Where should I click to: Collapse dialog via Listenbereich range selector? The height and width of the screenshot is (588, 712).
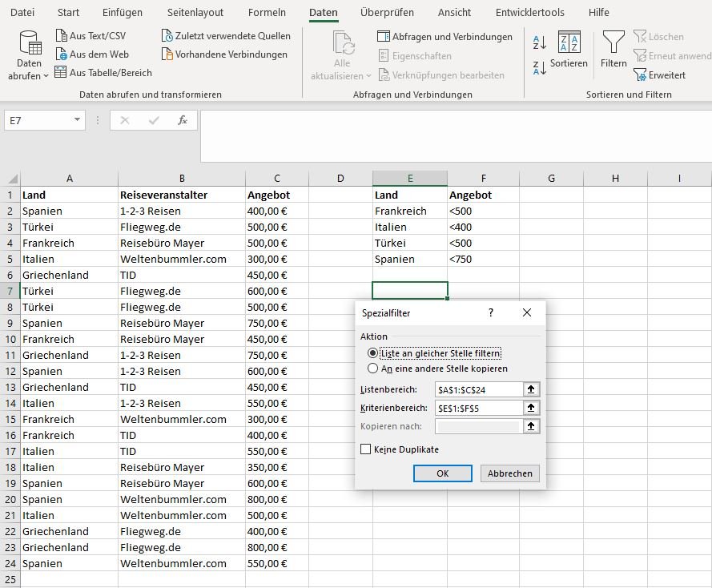point(530,389)
